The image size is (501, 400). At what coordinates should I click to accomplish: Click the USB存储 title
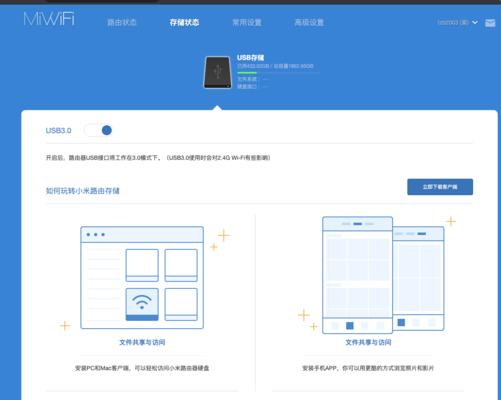click(x=250, y=58)
